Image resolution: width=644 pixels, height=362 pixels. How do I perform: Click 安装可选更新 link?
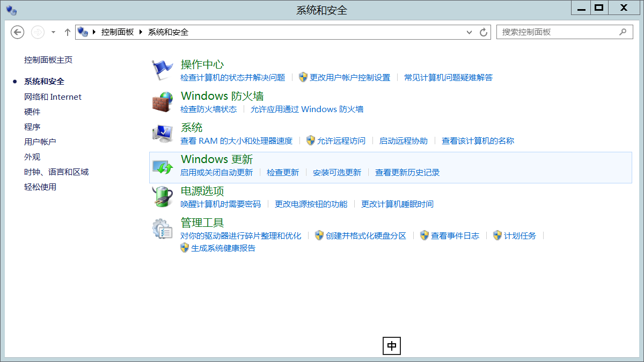pyautogui.click(x=337, y=172)
